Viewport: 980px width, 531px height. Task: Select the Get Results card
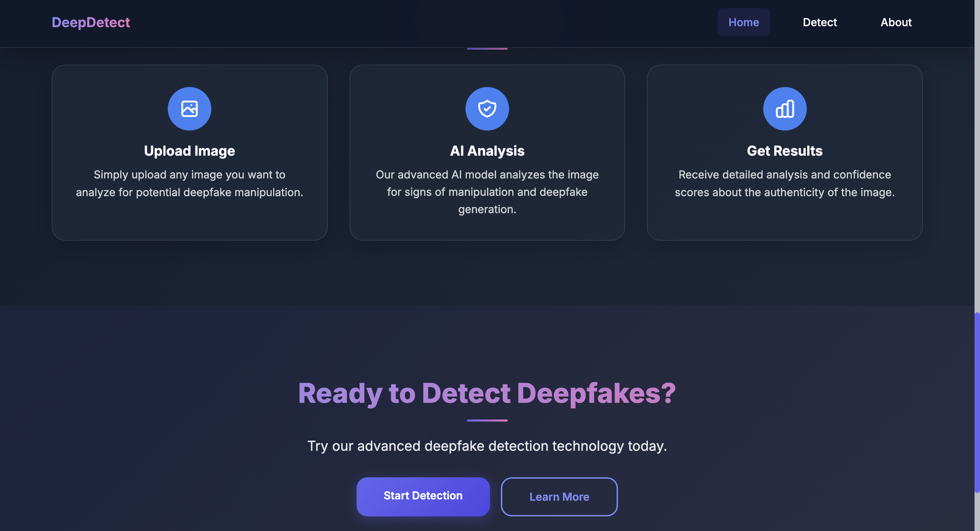(x=784, y=152)
